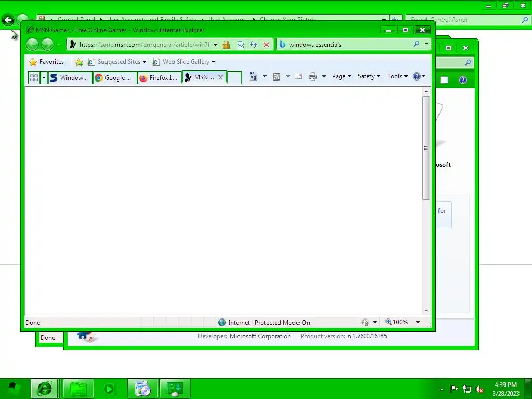
Task: Toggle Compatibility View icon
Action: tap(241, 45)
